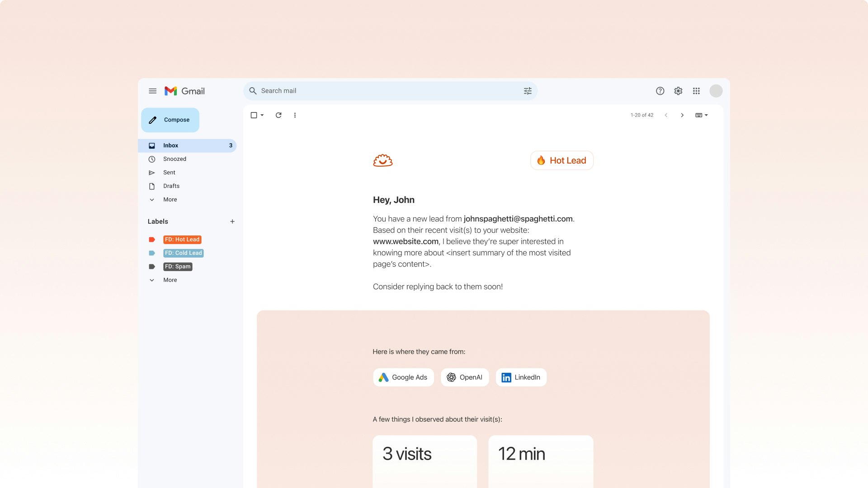Click the Compose button
868x488 pixels.
point(170,120)
